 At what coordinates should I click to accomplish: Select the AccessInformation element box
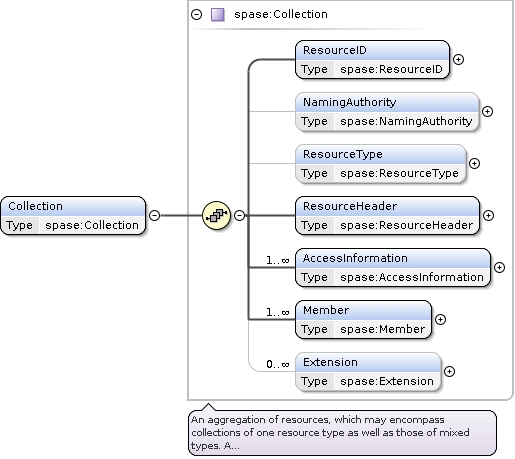[x=393, y=267]
